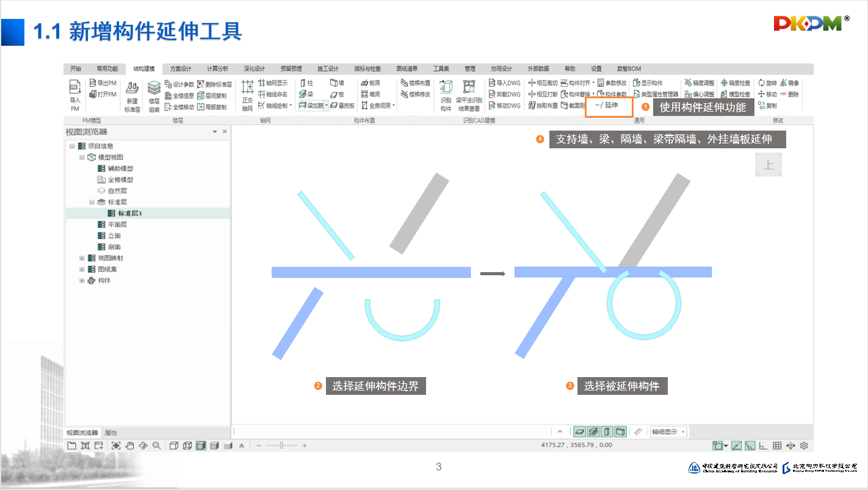This screenshot has height=490, width=868.
Task: Switch to the 开始 ribbon tab
Action: (x=76, y=69)
